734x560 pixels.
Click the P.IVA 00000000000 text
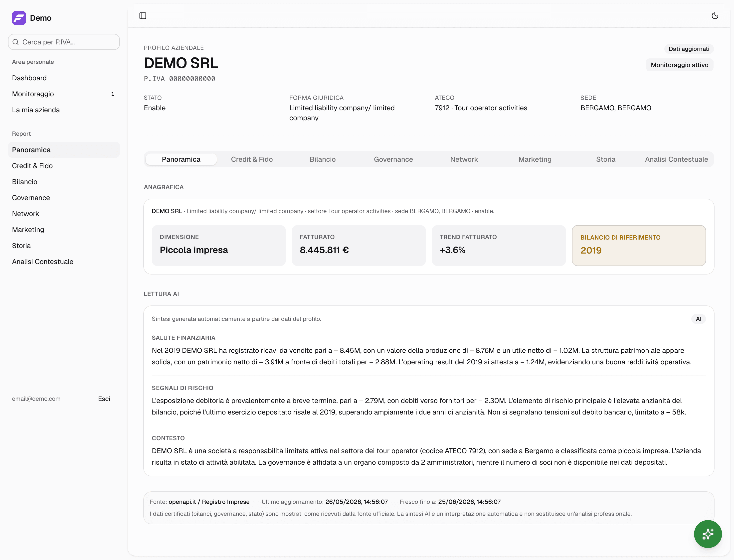pos(180,79)
